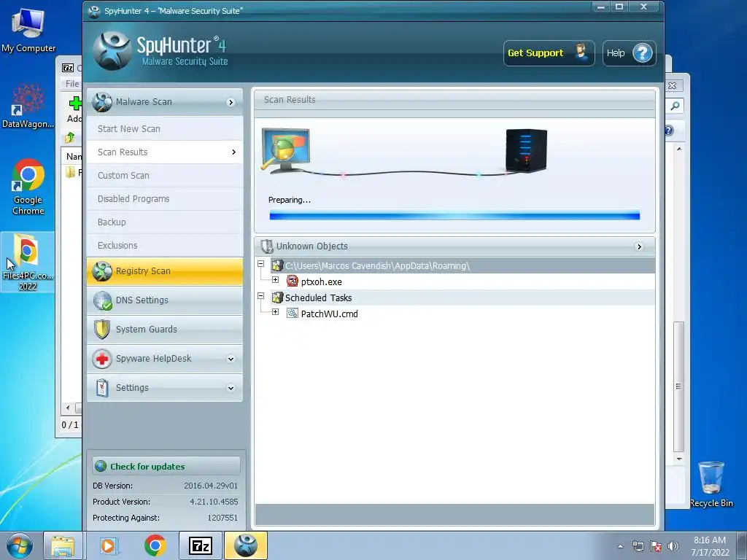Click the DNS Settings globe icon
Screen dimensions: 747x560
click(102, 300)
